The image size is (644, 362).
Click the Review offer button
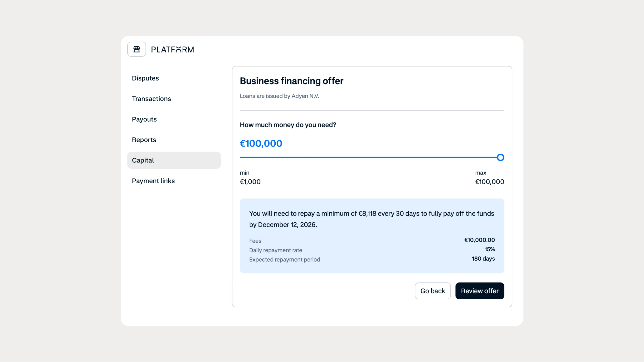(x=480, y=291)
